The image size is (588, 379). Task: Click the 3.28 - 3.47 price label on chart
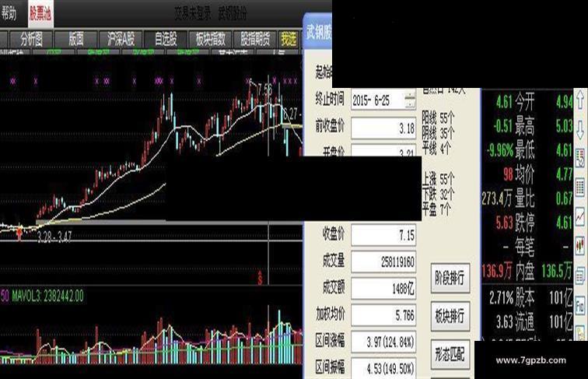(x=54, y=237)
